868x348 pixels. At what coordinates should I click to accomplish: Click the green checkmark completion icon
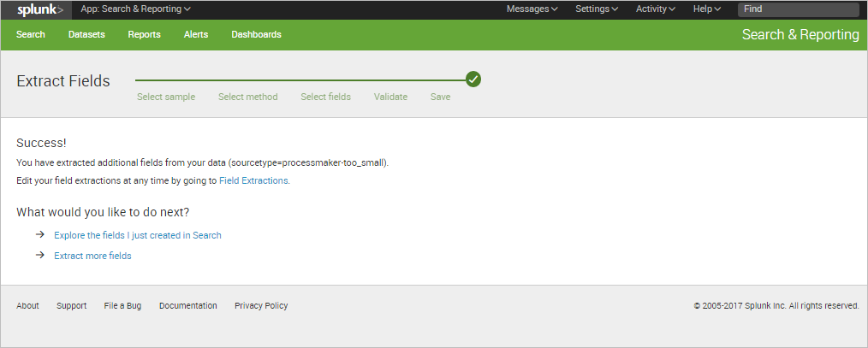pos(473,80)
